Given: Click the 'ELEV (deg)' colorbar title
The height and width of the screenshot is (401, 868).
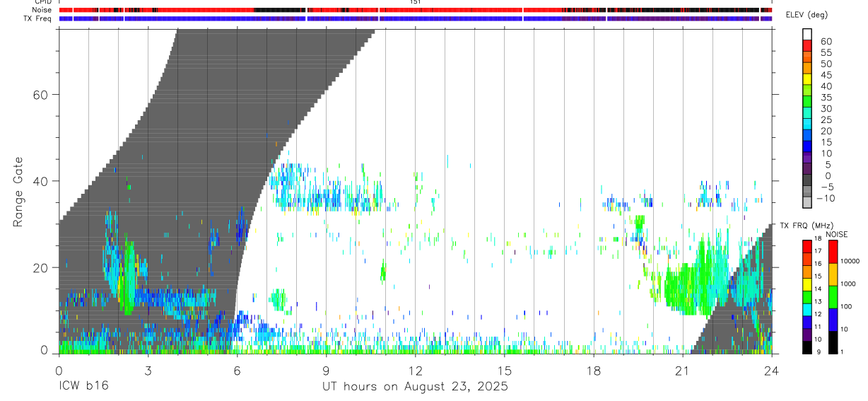Looking at the screenshot, I should 807,15.
